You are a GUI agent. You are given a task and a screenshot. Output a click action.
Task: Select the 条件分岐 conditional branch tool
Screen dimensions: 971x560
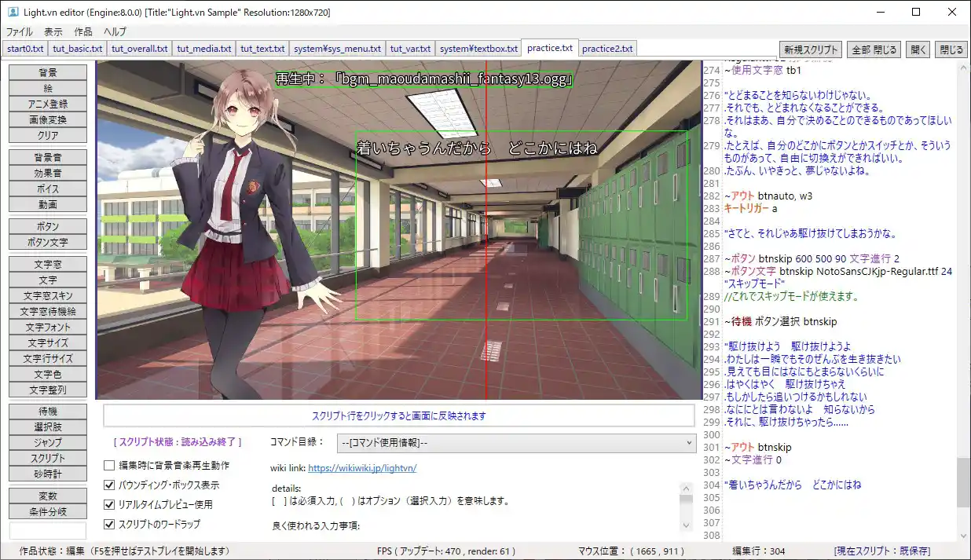tap(46, 510)
